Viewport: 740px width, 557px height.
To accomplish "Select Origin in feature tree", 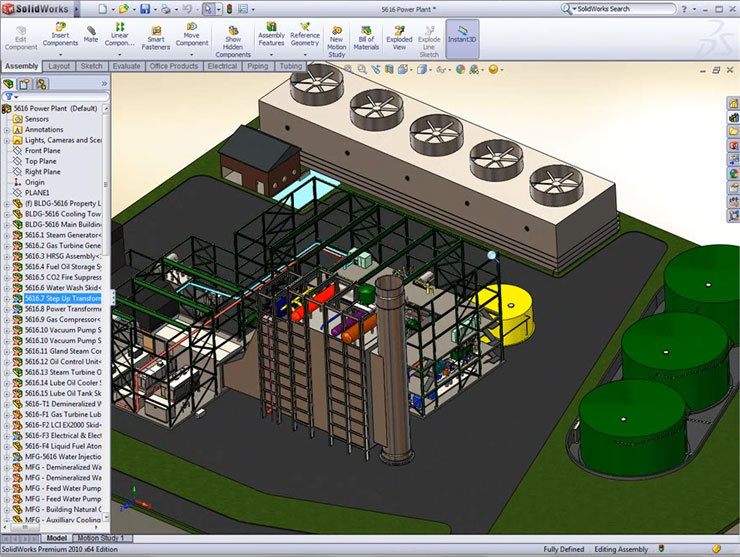I will click(x=34, y=182).
